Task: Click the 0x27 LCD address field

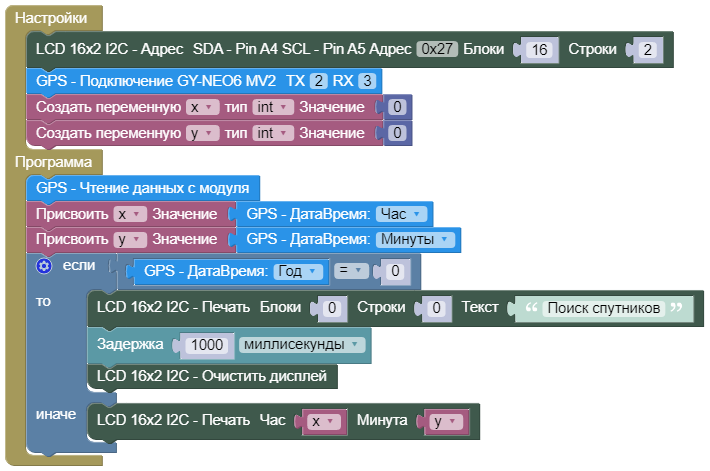Action: coord(437,49)
